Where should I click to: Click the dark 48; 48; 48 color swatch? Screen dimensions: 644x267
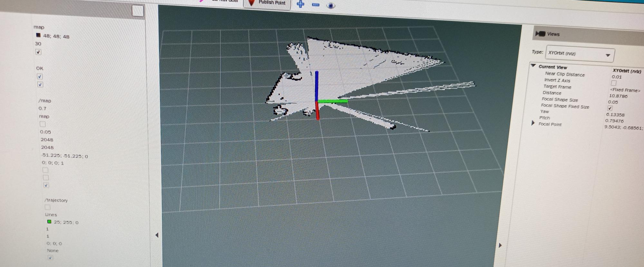(38, 35)
